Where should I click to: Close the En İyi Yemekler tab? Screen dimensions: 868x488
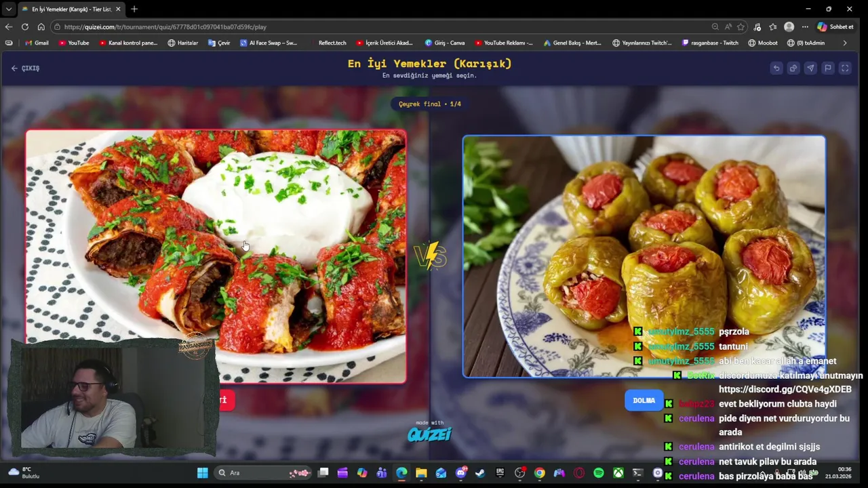point(118,9)
